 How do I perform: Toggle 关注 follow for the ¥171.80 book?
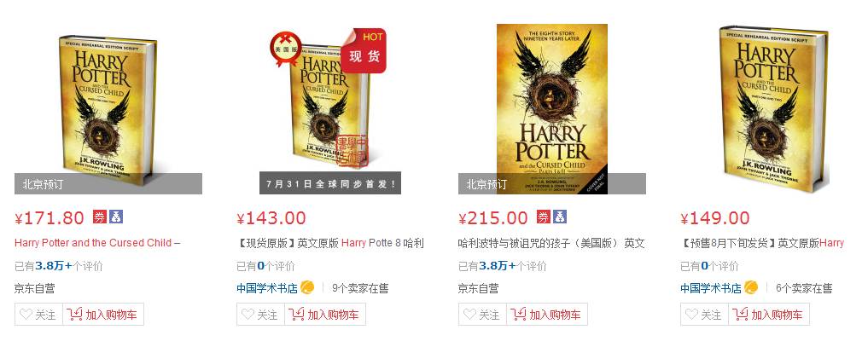[38, 315]
